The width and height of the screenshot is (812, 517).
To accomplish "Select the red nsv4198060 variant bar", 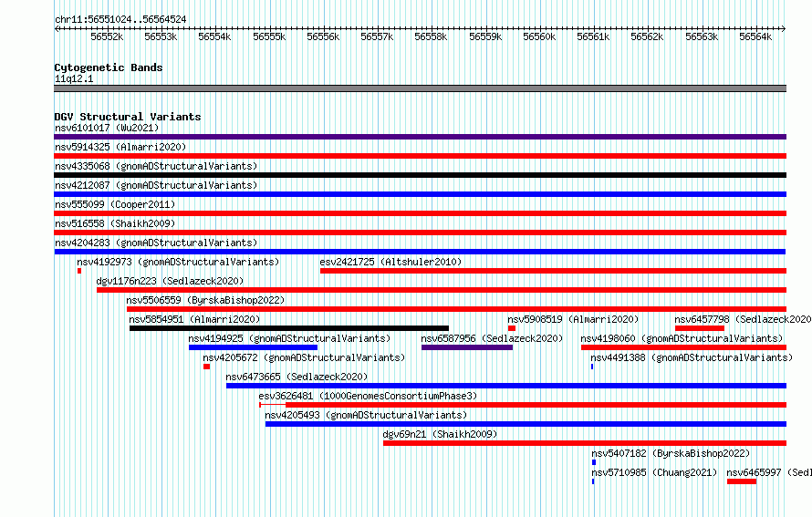I will pyautogui.click(x=683, y=347).
